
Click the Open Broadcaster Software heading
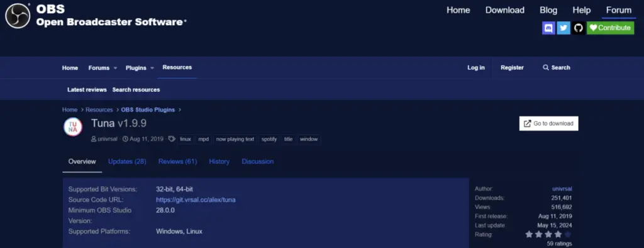(x=109, y=22)
